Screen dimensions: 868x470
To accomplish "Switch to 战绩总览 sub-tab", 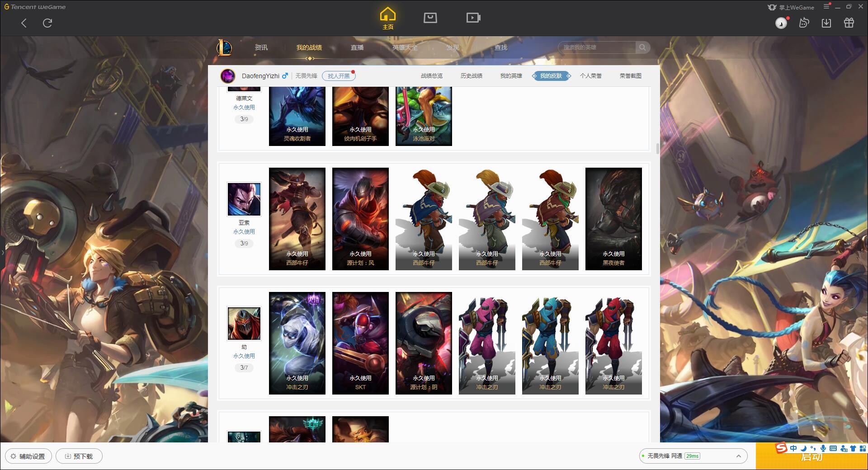I will 432,76.
